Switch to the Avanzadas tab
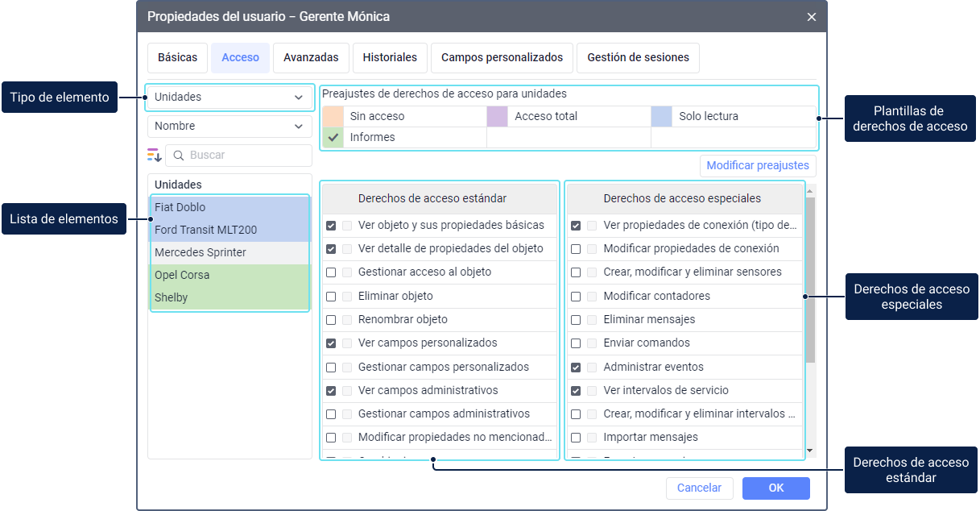 click(311, 58)
